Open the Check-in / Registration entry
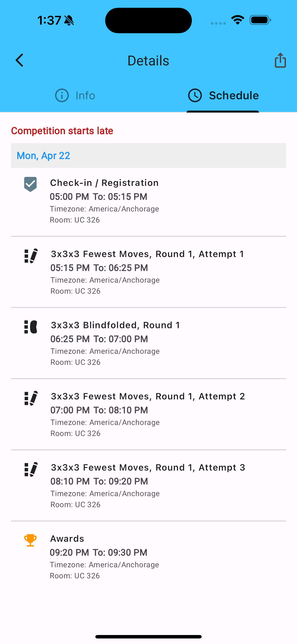The width and height of the screenshot is (297, 644). point(148,201)
